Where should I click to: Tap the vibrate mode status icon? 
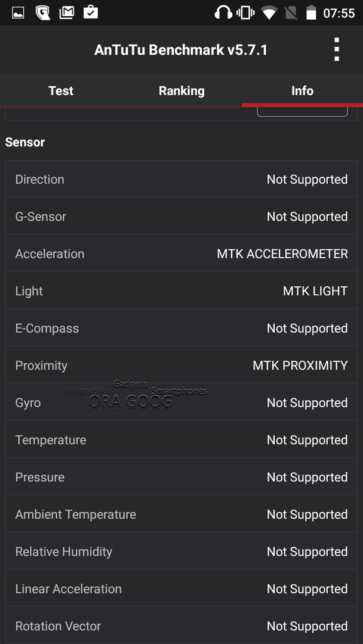245,13
